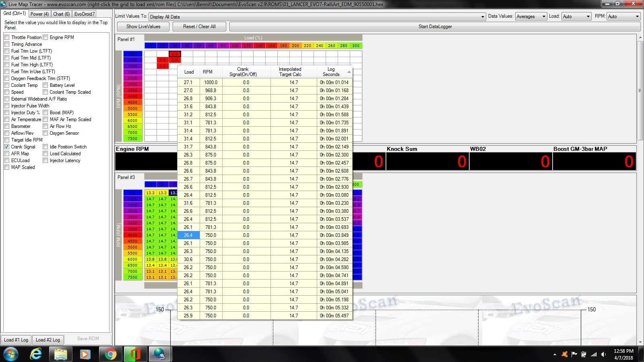The width and height of the screenshot is (644, 362).
Task: Uncheck the Crank Signal checkbox
Action: 7,147
